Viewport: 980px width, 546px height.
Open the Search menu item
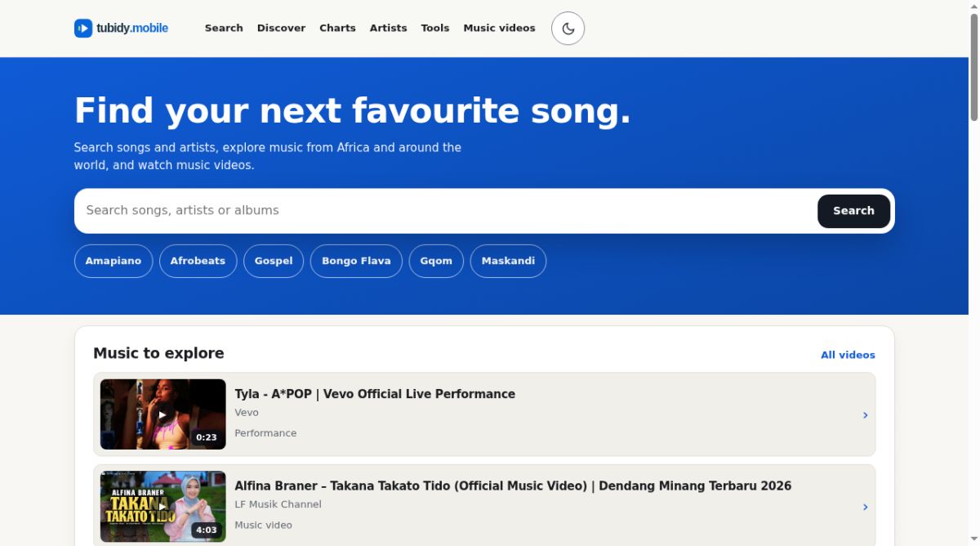224,28
